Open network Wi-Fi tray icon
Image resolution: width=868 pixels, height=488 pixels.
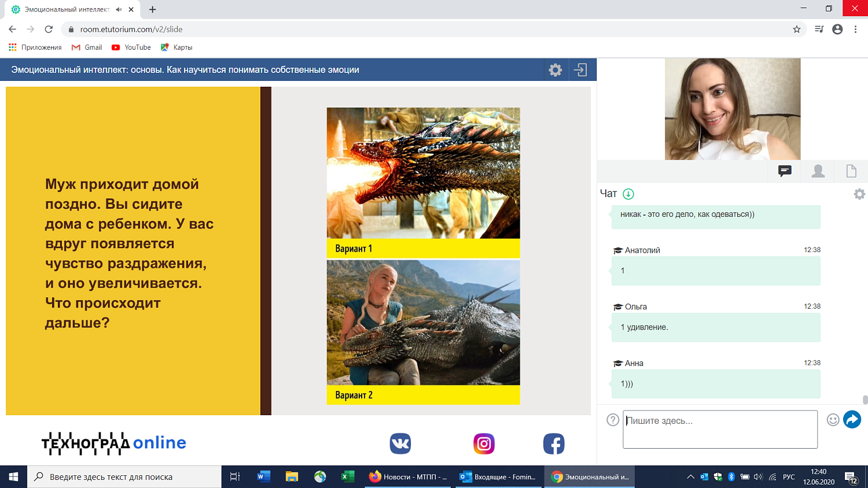point(773,477)
